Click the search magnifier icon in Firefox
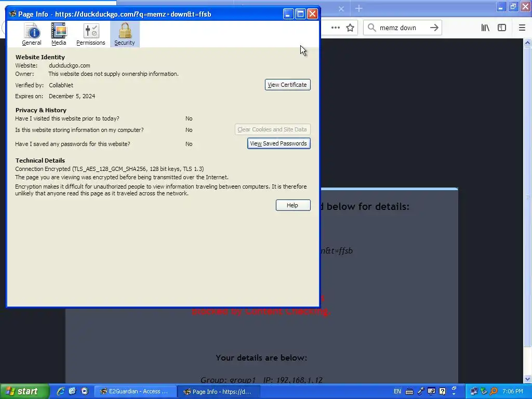 tap(371, 28)
